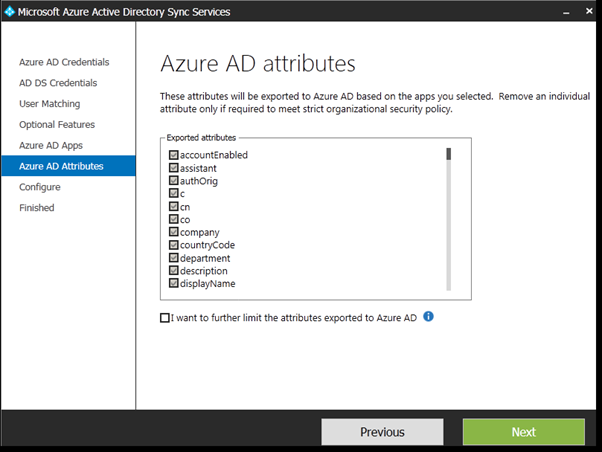Enable further limiting attributes exported to Azure AD
Screen dimensions: 602x452
coord(165,318)
